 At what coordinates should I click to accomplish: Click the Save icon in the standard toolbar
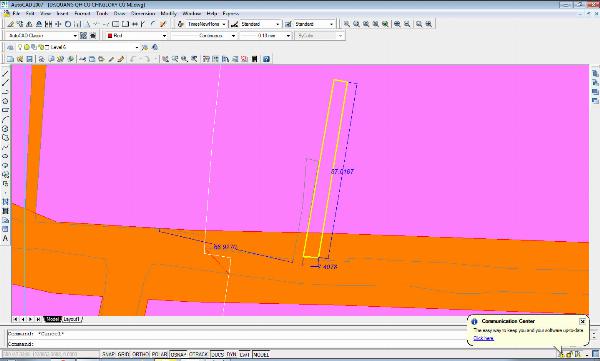pyautogui.click(x=29, y=59)
